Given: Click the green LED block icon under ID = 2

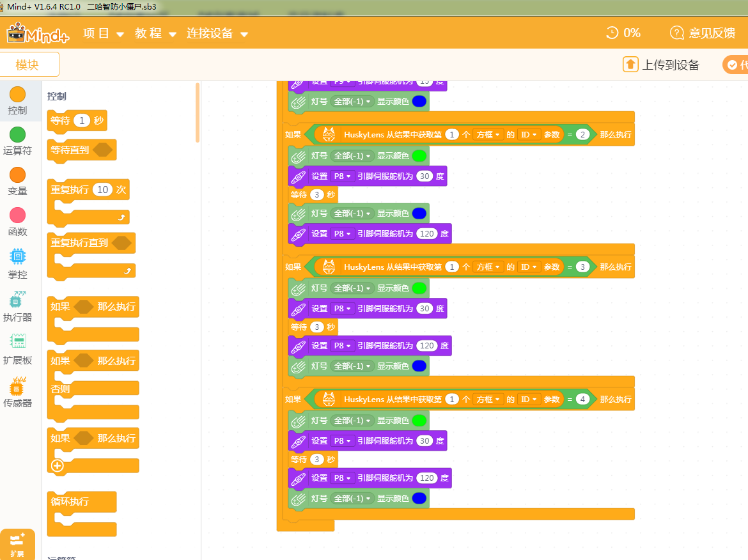Looking at the screenshot, I should [x=299, y=156].
